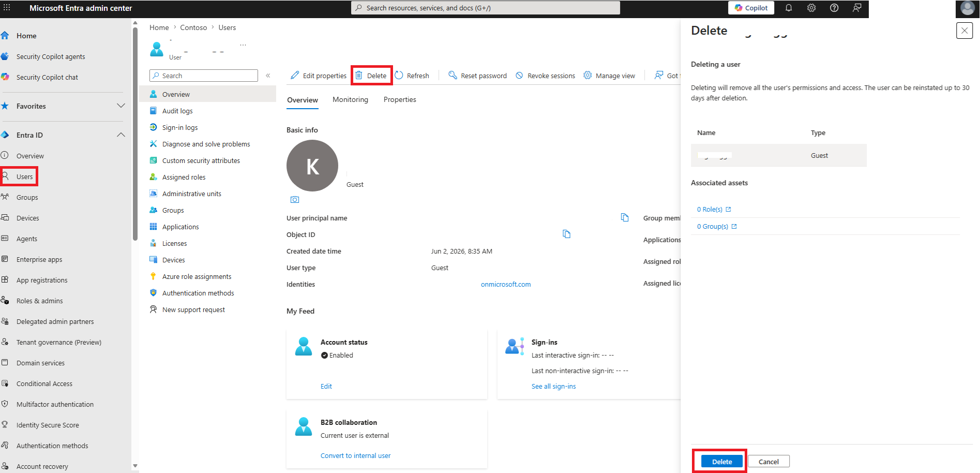Open Custom security attributes

tap(201, 160)
